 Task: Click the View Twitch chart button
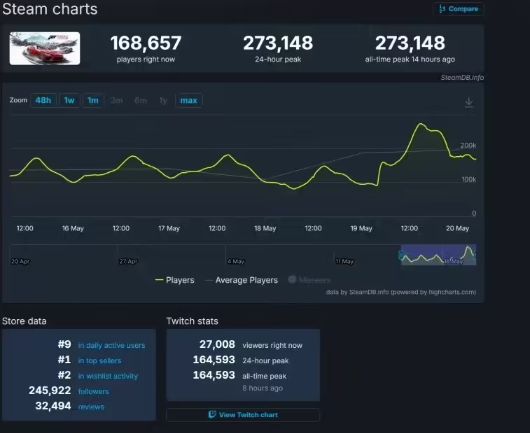(x=243, y=415)
